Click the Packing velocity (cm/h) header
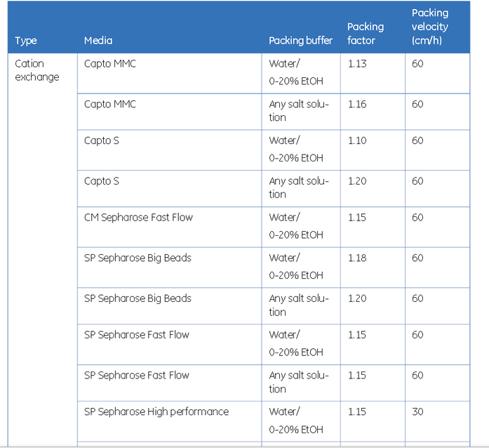The height and width of the screenshot is (448, 489). point(429,27)
